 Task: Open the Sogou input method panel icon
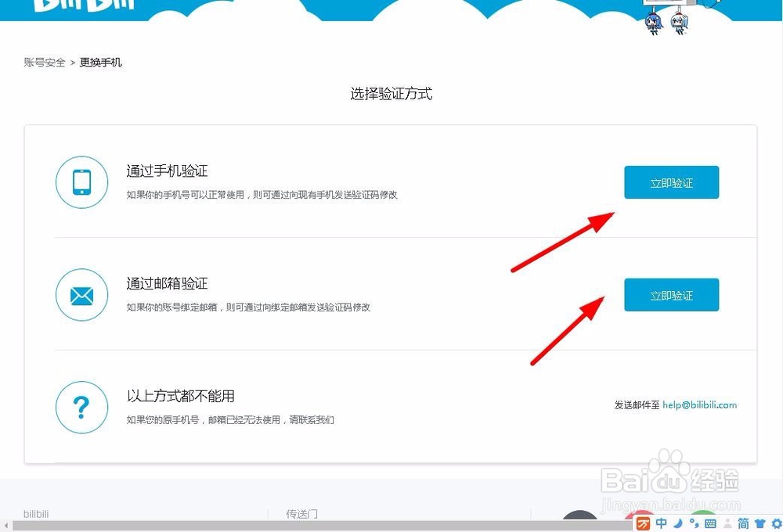pos(642,524)
